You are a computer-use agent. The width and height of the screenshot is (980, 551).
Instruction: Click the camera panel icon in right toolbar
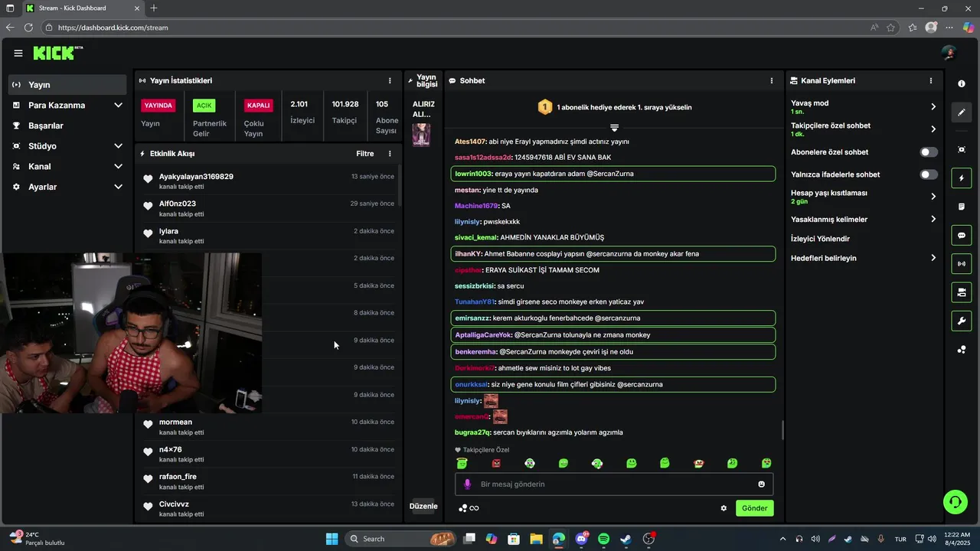pyautogui.click(x=962, y=292)
